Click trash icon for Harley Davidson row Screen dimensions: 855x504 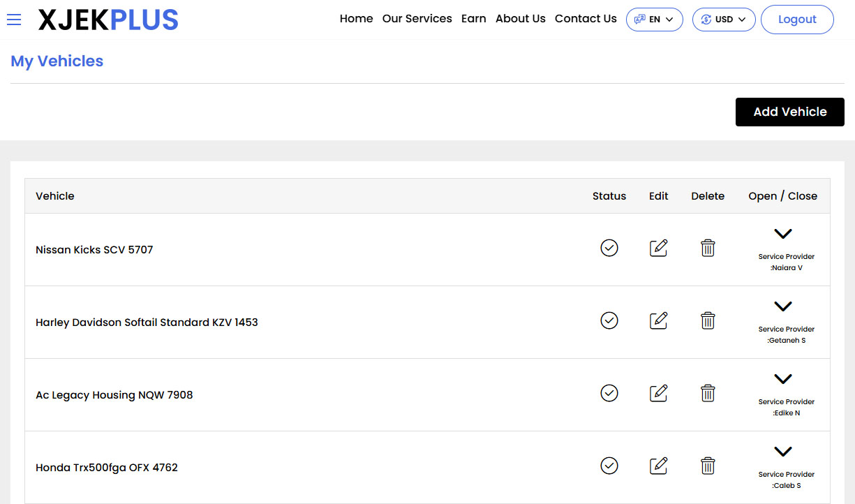coord(708,320)
